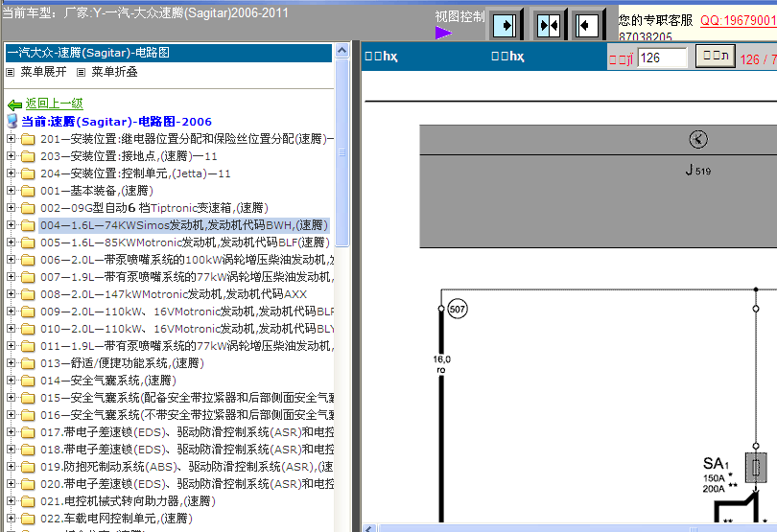Click the page number input field
The image size is (777, 532).
coord(663,58)
